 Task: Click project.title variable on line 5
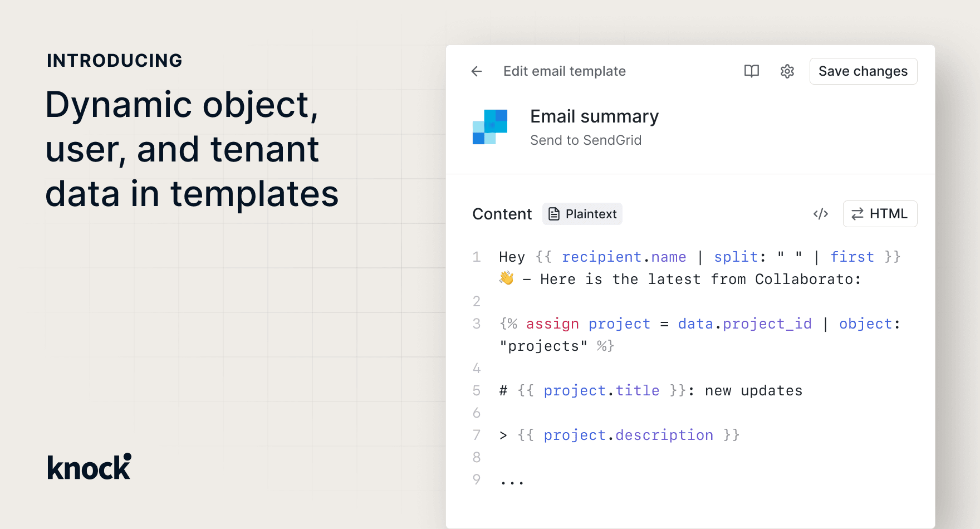601,390
